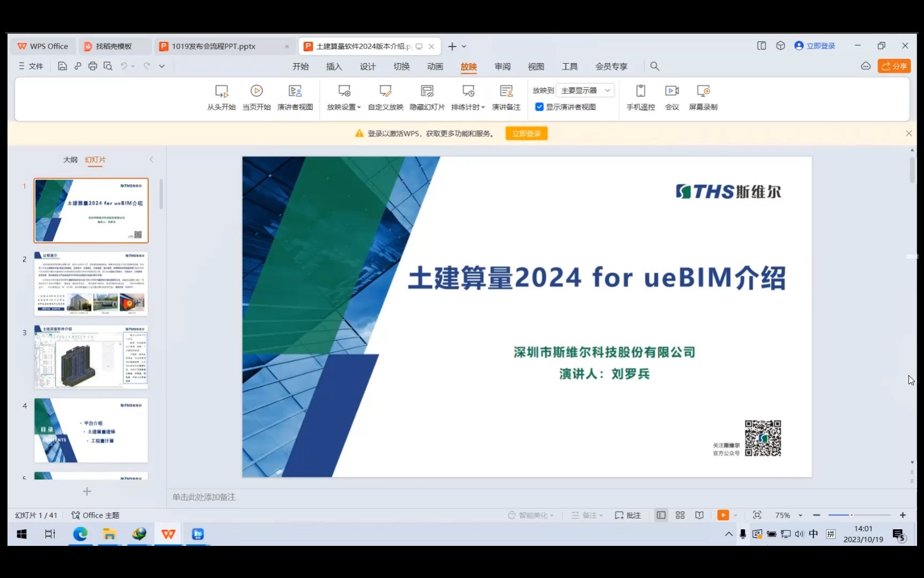Switch to slide sorter grid view
Viewport: 924px width, 578px height.
click(680, 515)
